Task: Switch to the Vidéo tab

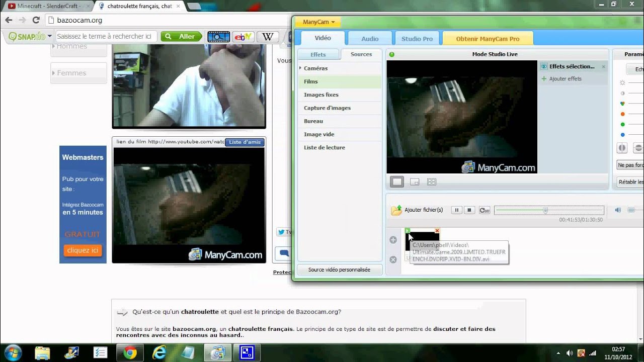Action: click(323, 38)
